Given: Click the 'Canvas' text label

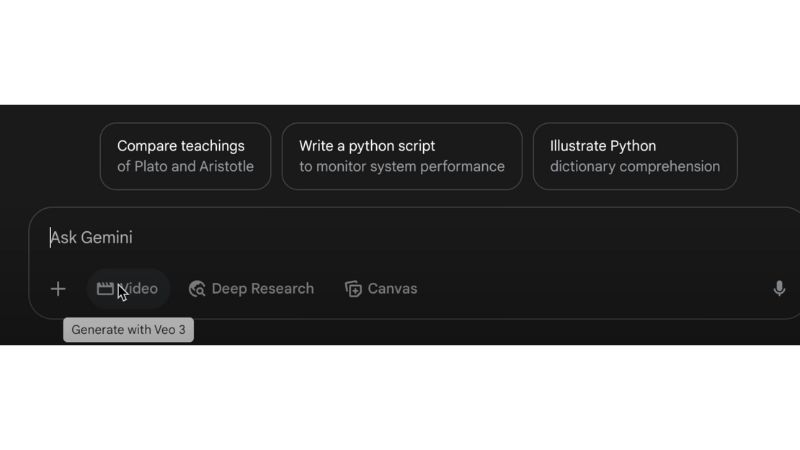Looking at the screenshot, I should pos(392,289).
